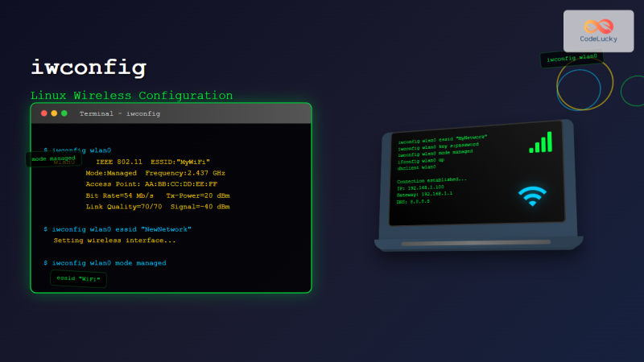Click the blue WiFi icon on laptop screen
This screenshot has height=362, width=644.
(x=532, y=196)
